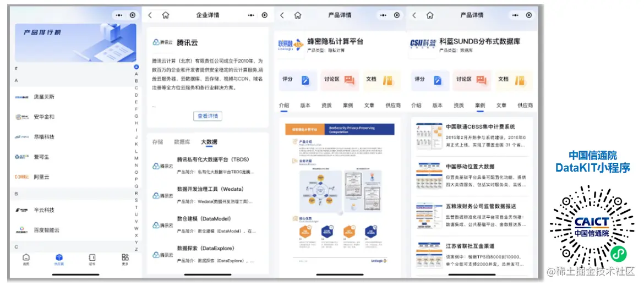Open case 江苏省联社五金渠道
Image resolution: width=644 pixels, height=286 pixels.
click(x=472, y=256)
